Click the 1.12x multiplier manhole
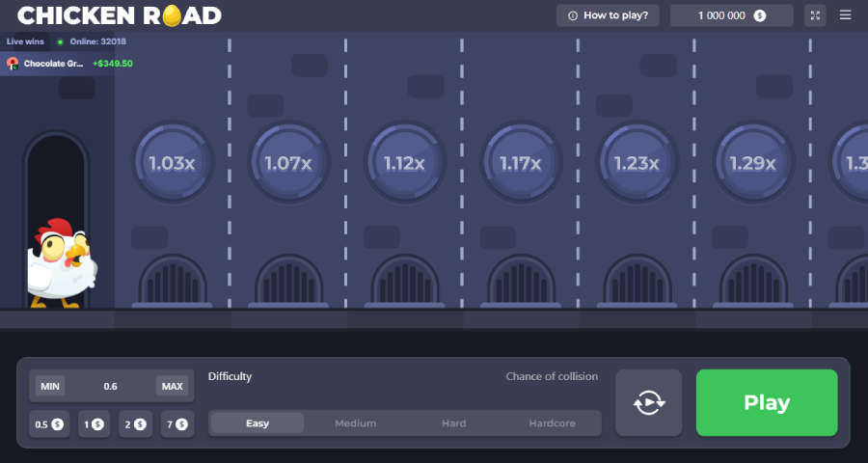Screen dimensions: 868x463 tap(404, 163)
